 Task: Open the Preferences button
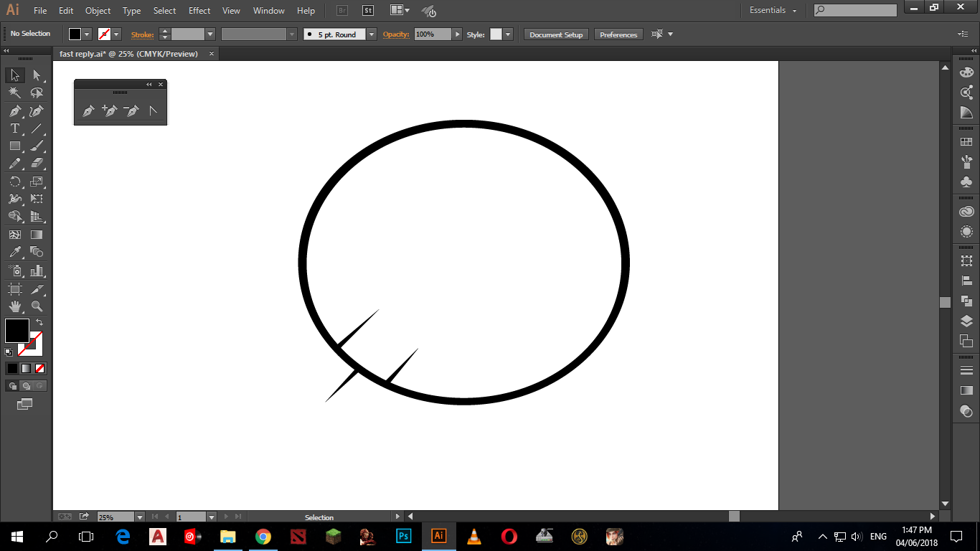click(618, 34)
